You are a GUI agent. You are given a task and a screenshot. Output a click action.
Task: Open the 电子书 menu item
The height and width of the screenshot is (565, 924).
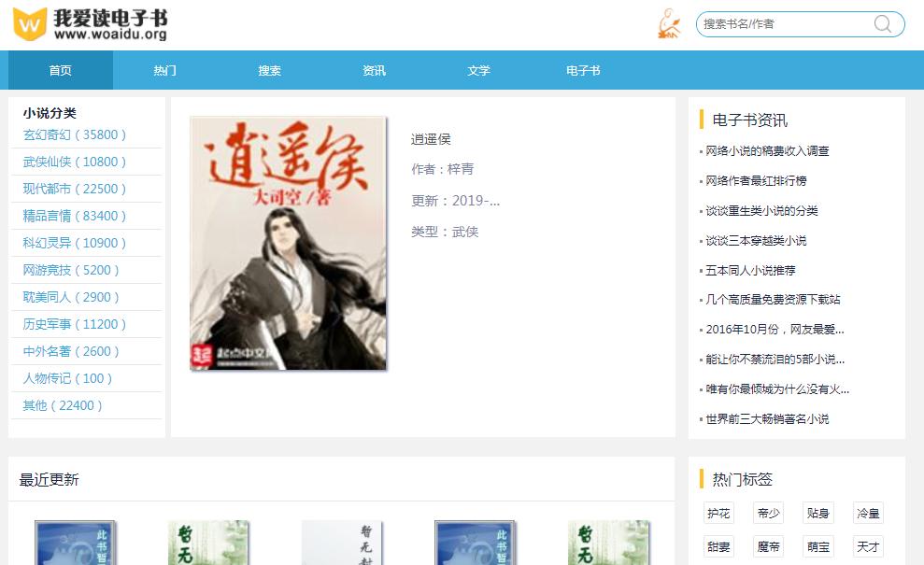point(582,70)
